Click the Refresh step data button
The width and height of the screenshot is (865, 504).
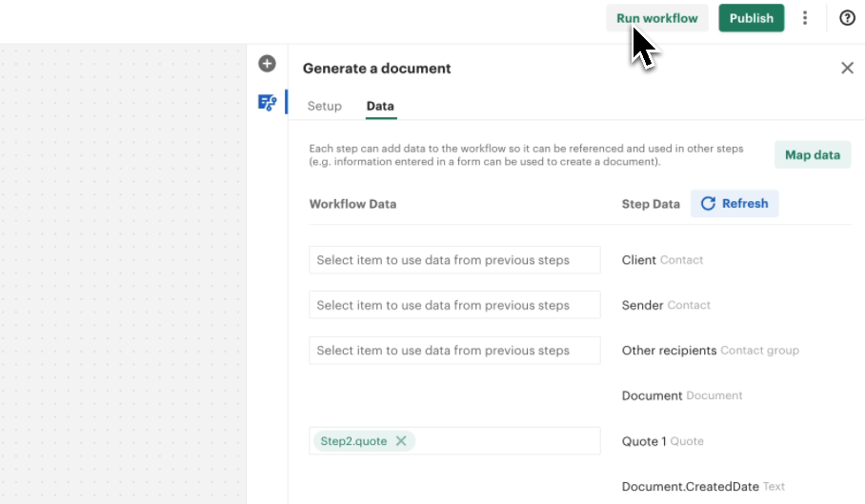coord(734,204)
